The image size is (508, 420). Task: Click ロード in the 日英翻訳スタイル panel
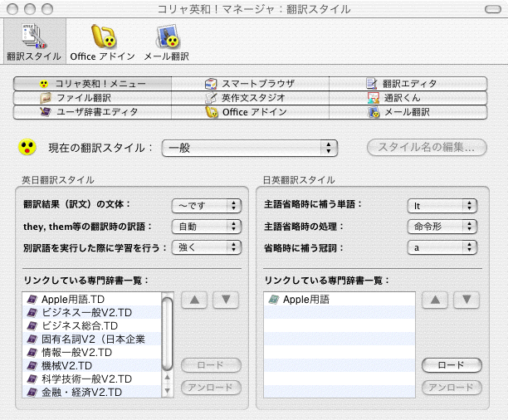point(452,365)
